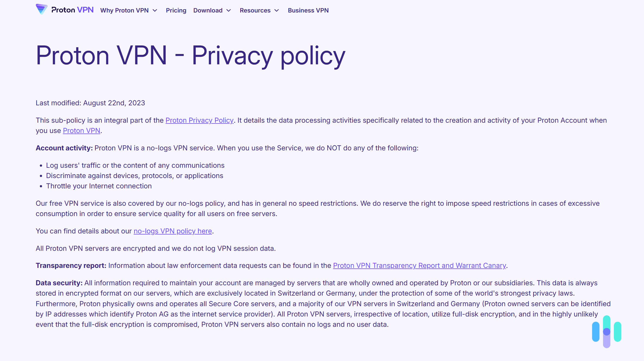Expand the Download menu

click(208, 10)
